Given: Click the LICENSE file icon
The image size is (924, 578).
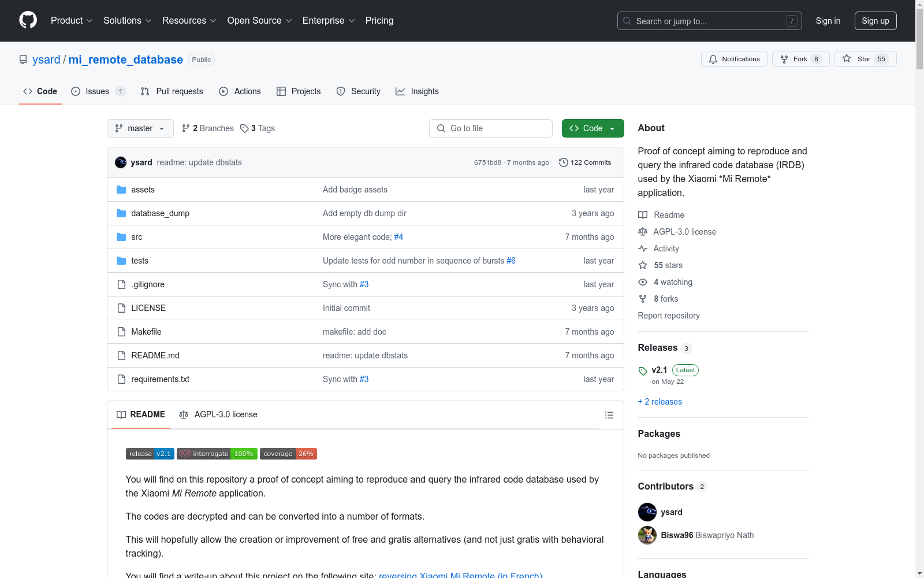Looking at the screenshot, I should (x=121, y=308).
